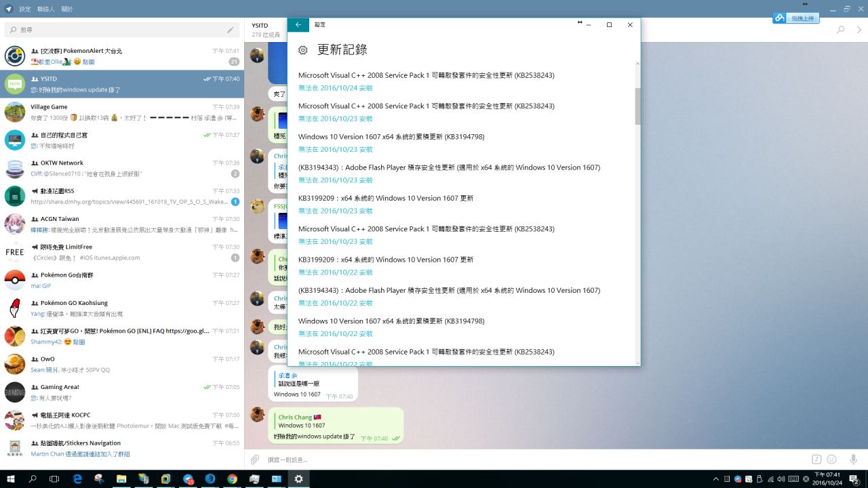Open Telegram 關於 menu
Image resolution: width=868 pixels, height=488 pixels.
click(x=67, y=9)
